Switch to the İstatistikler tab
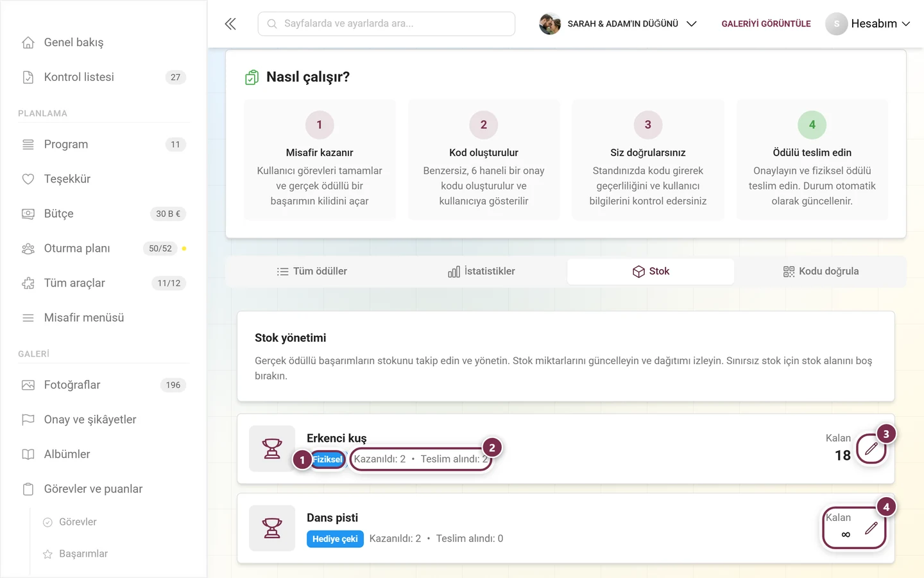924x578 pixels. point(481,272)
